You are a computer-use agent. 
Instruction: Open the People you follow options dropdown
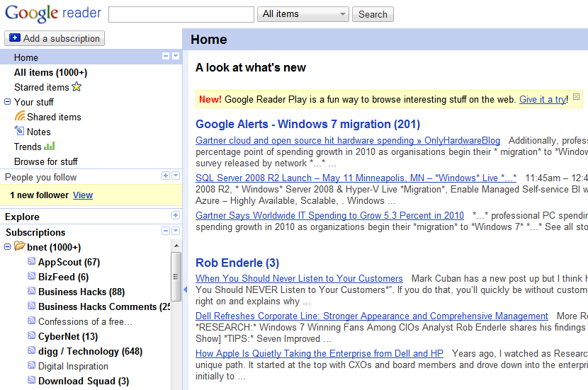coord(176,176)
